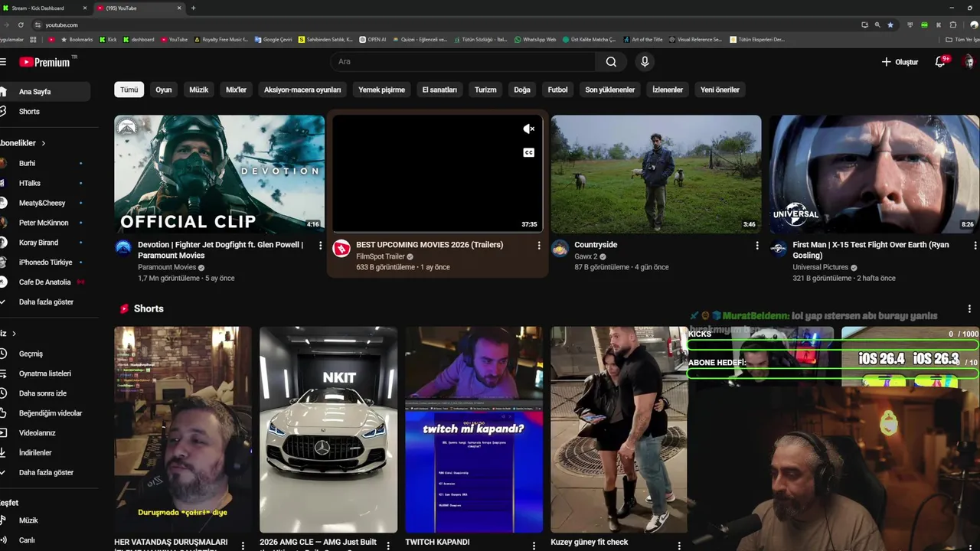The image size is (980, 551).
Task: Open Cafe De Anatolia subscription
Action: [45, 282]
